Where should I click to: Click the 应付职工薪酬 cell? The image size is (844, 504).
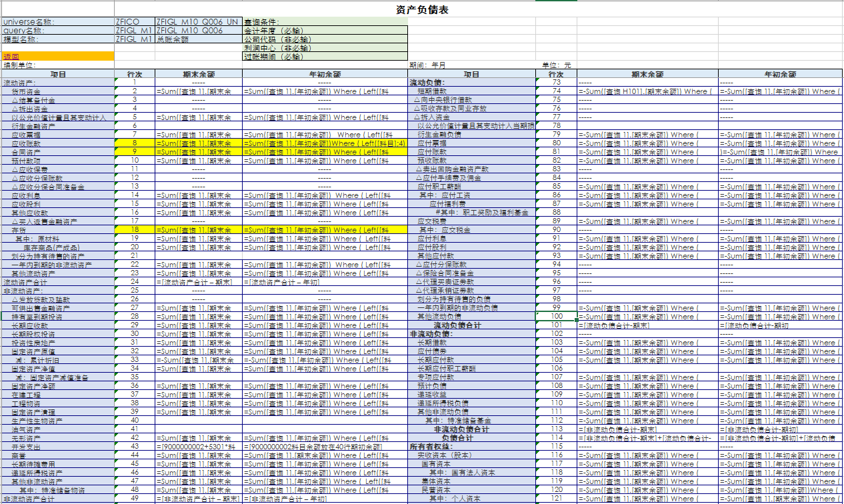tap(472, 187)
